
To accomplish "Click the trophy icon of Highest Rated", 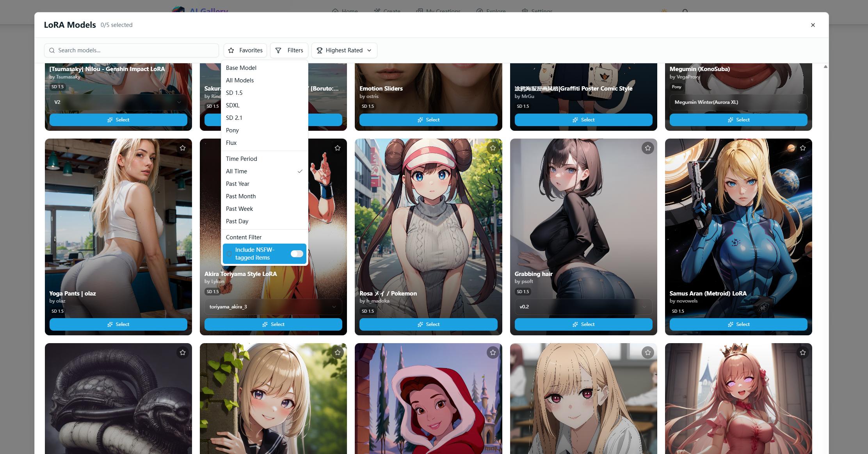I will (x=319, y=50).
